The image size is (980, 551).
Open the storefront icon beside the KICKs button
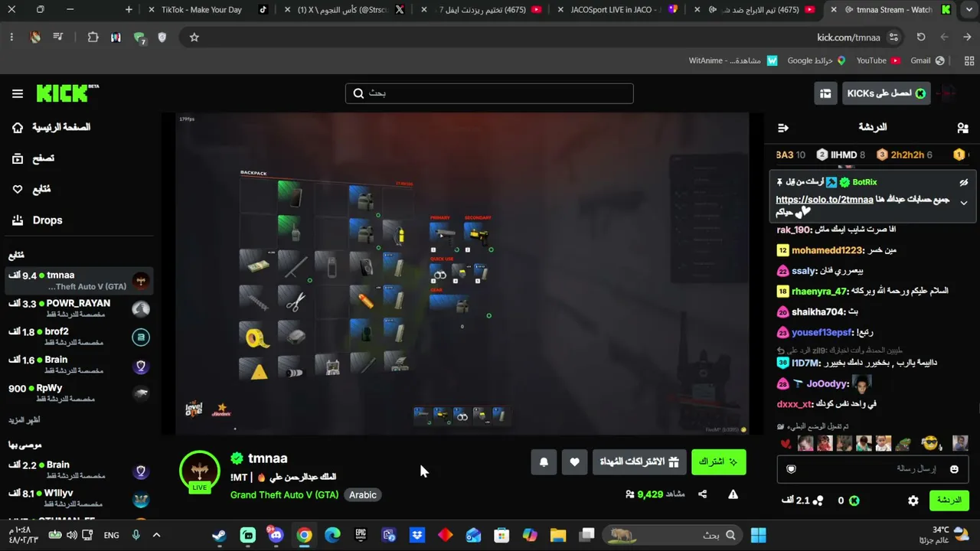[x=825, y=93]
